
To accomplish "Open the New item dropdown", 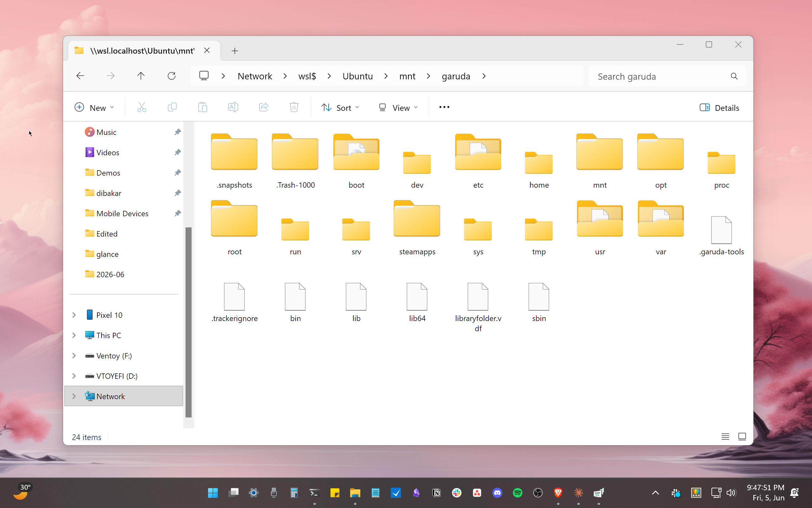I will point(94,108).
